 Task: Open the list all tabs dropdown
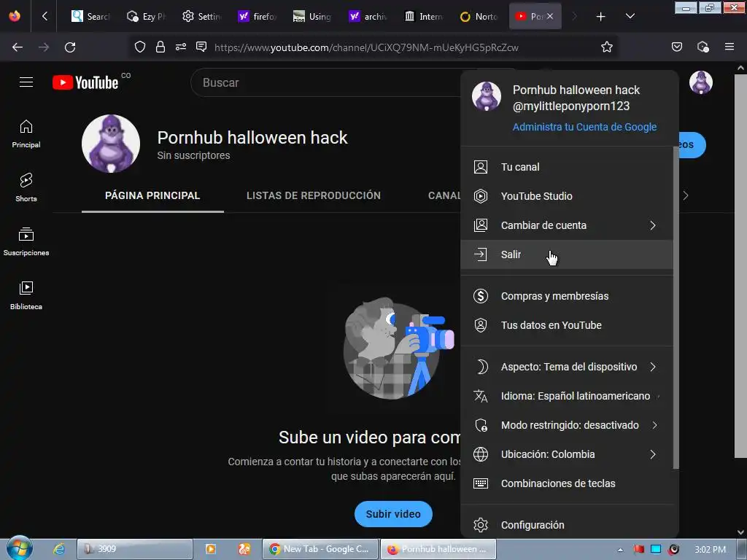coord(630,16)
